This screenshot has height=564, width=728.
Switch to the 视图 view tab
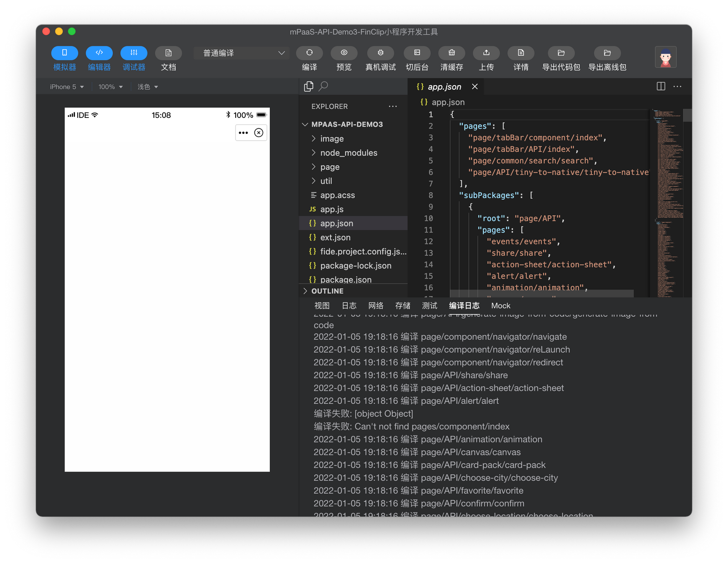tap(322, 306)
